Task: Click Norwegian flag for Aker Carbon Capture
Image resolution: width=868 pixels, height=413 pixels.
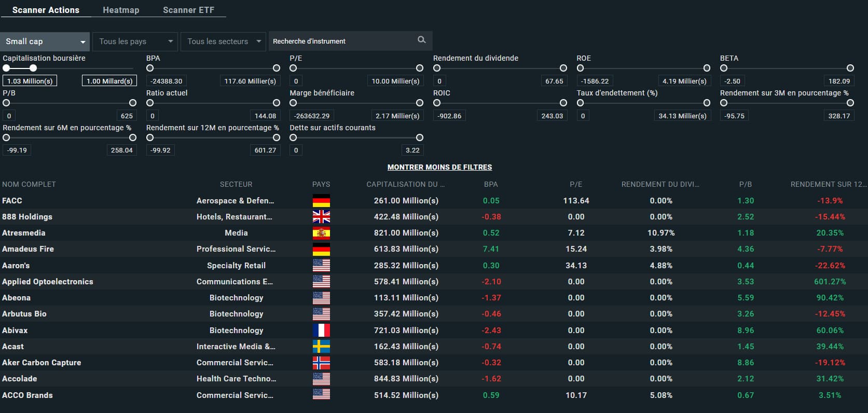Action: (x=321, y=363)
